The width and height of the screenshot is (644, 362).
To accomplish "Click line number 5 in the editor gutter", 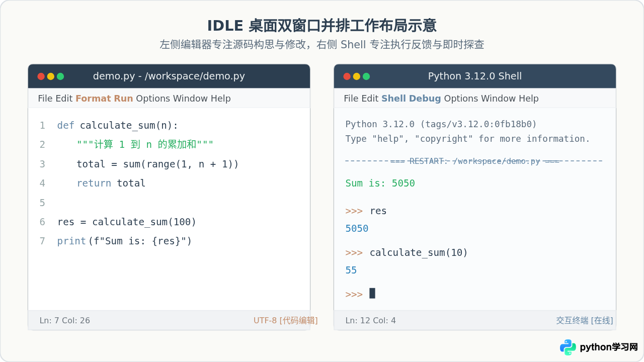I will (42, 203).
